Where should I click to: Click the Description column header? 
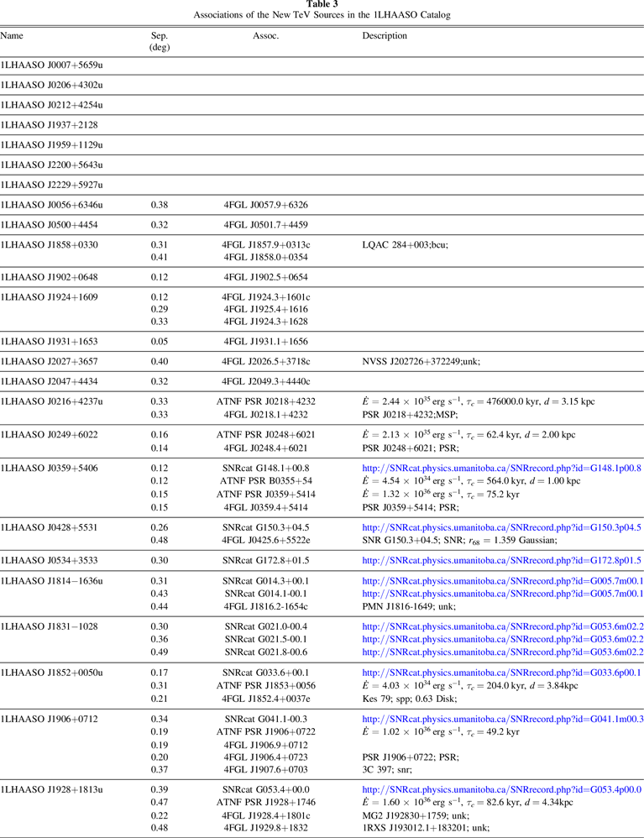point(385,36)
